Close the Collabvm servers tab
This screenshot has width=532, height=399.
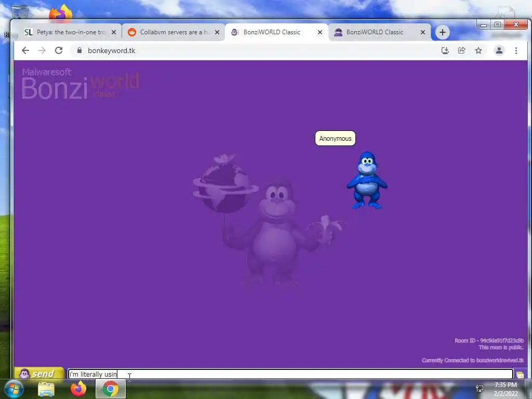(217, 32)
